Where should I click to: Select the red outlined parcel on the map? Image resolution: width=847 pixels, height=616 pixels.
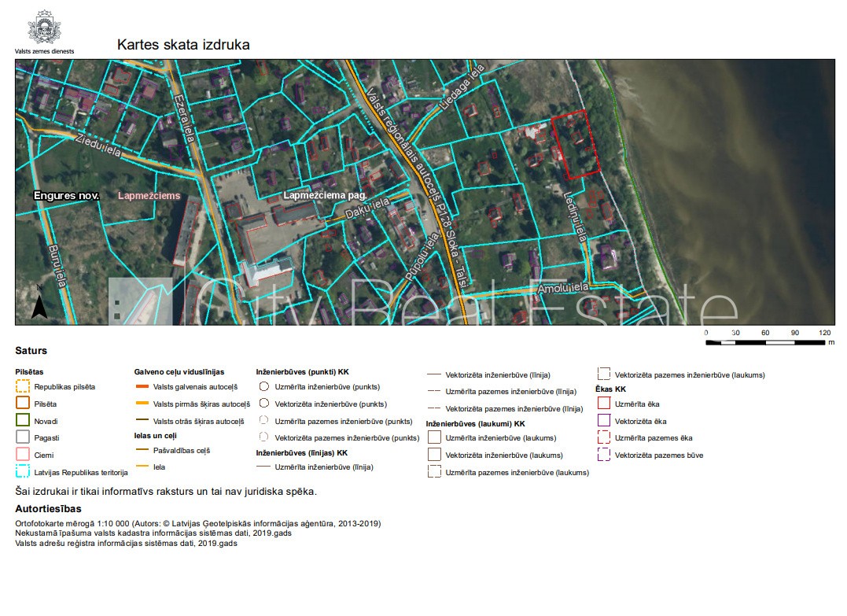point(577,142)
